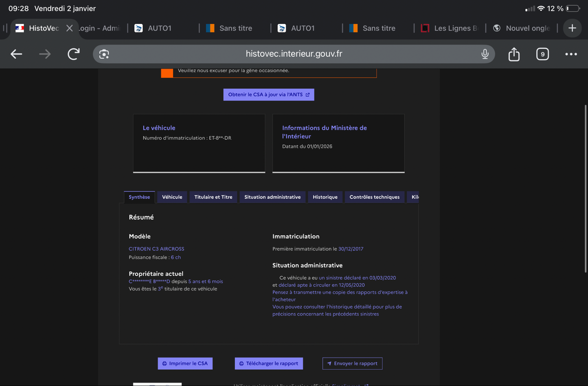This screenshot has height=386, width=588.
Task: Download report with Télécharger le rapport
Action: click(269, 363)
